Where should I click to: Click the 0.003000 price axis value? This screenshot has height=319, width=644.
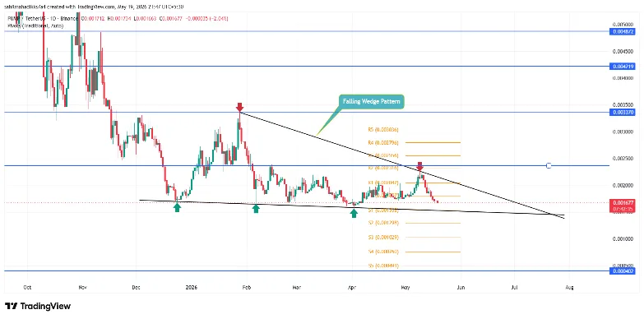(622, 132)
